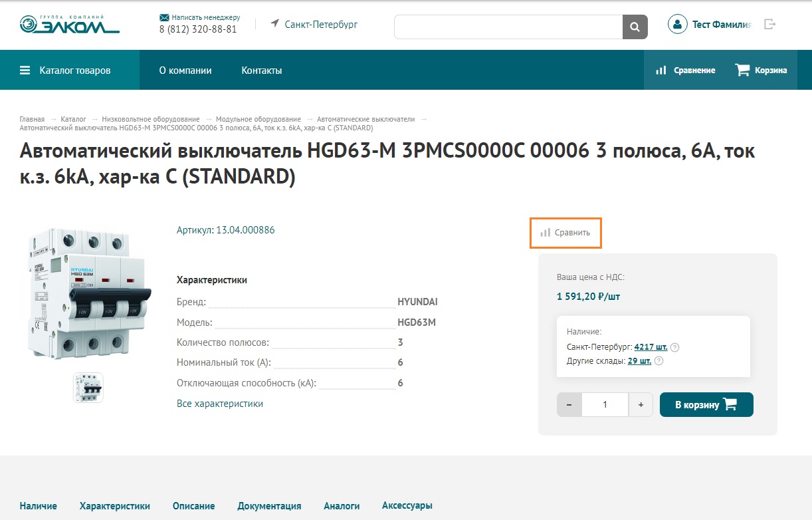812x520 pixels.
Task: Open the О компании menu item
Action: coord(185,70)
